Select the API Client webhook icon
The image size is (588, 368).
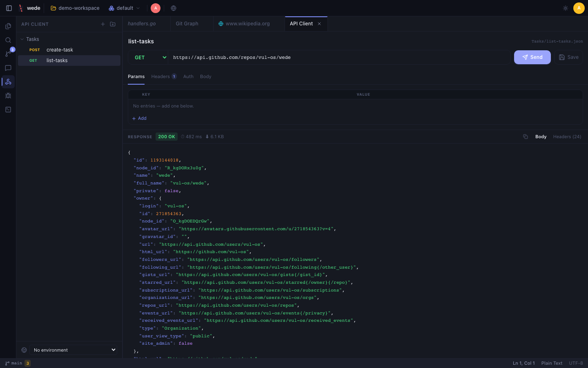point(8,82)
